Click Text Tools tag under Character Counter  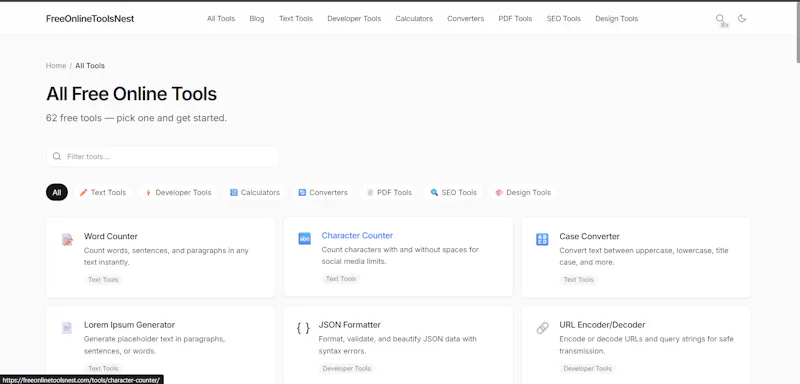point(341,278)
